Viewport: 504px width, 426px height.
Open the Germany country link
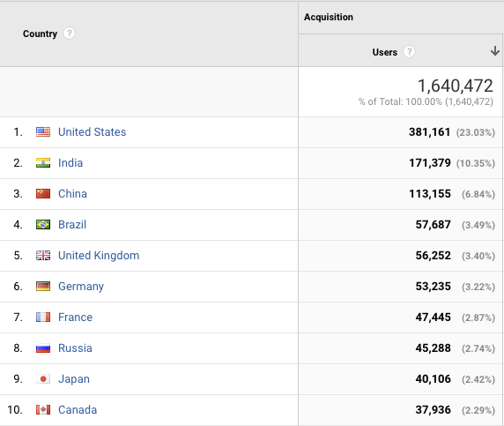click(x=81, y=287)
